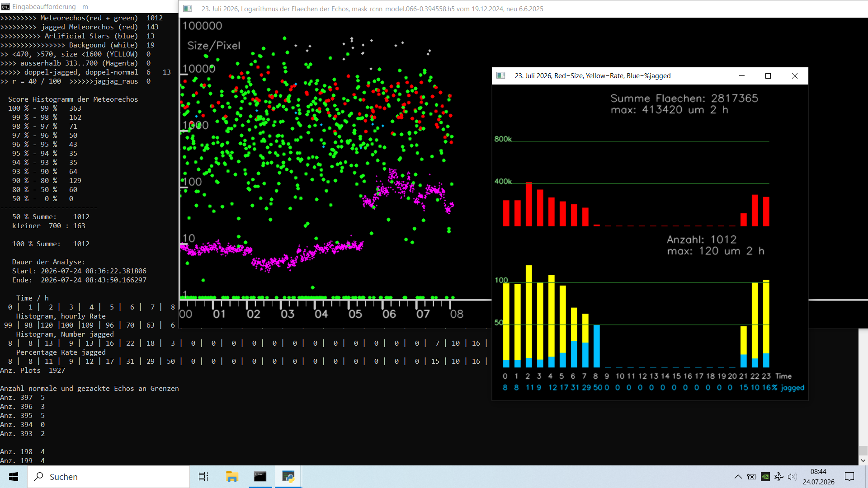Open the notification center
The height and width of the screenshot is (488, 868).
(849, 477)
